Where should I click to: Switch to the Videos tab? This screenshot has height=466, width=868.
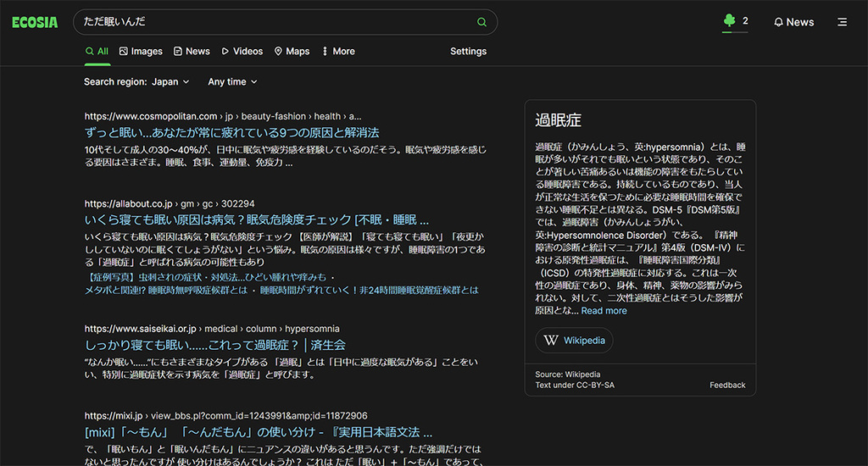pos(242,51)
